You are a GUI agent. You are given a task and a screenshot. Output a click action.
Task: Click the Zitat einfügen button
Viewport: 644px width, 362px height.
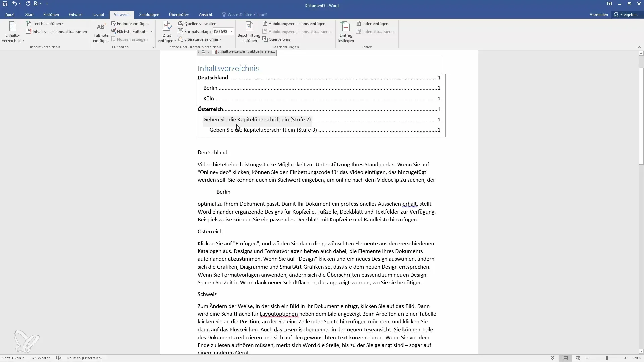(x=167, y=32)
